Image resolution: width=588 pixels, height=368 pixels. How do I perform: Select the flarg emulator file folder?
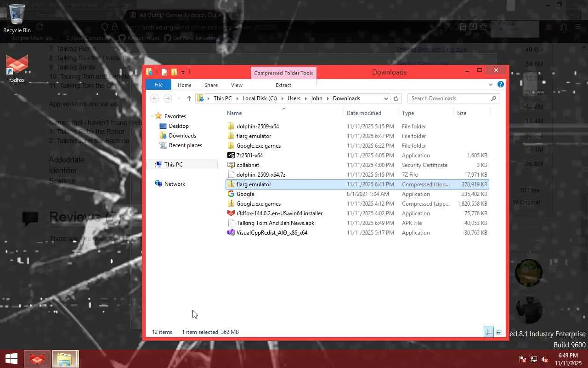[254, 136]
